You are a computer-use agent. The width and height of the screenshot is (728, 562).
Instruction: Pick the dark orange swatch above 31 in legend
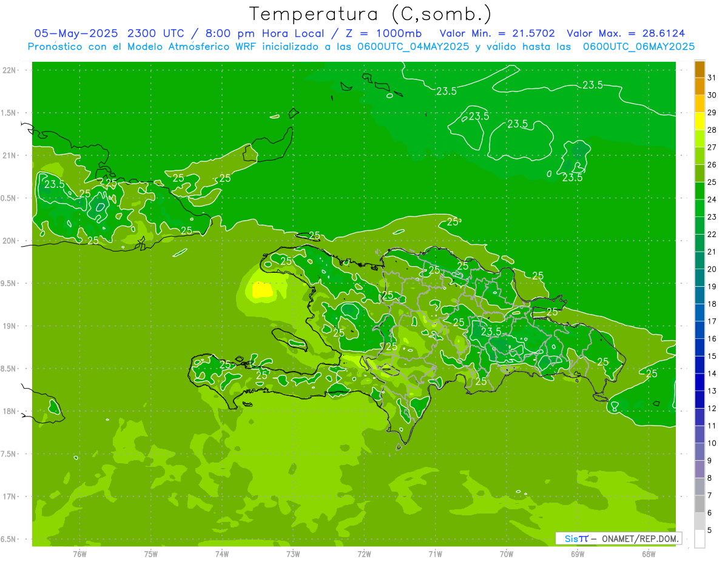[699, 69]
